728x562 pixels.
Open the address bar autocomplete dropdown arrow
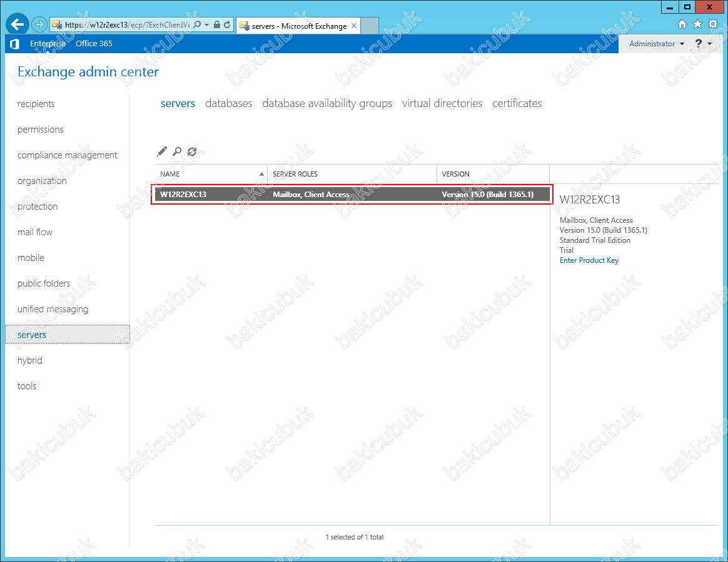point(206,24)
